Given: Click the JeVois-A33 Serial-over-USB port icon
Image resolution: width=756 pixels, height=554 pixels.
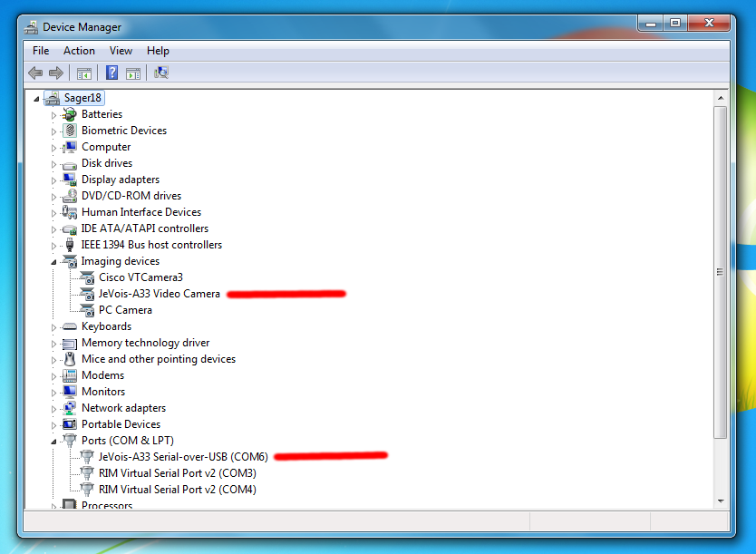Looking at the screenshot, I should 87,457.
